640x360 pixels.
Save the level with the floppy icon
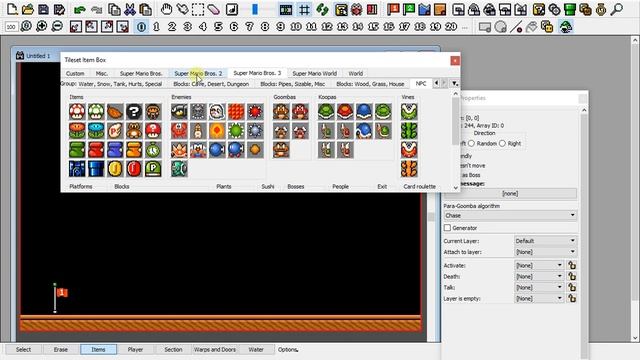43,9
